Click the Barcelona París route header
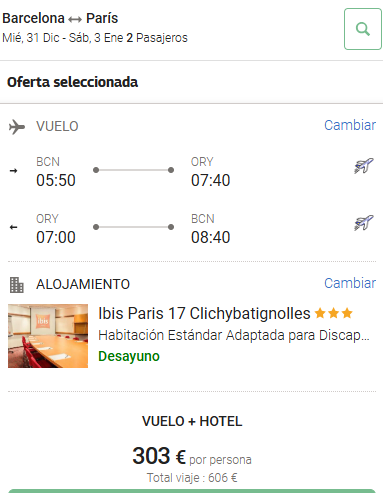 tap(60, 18)
